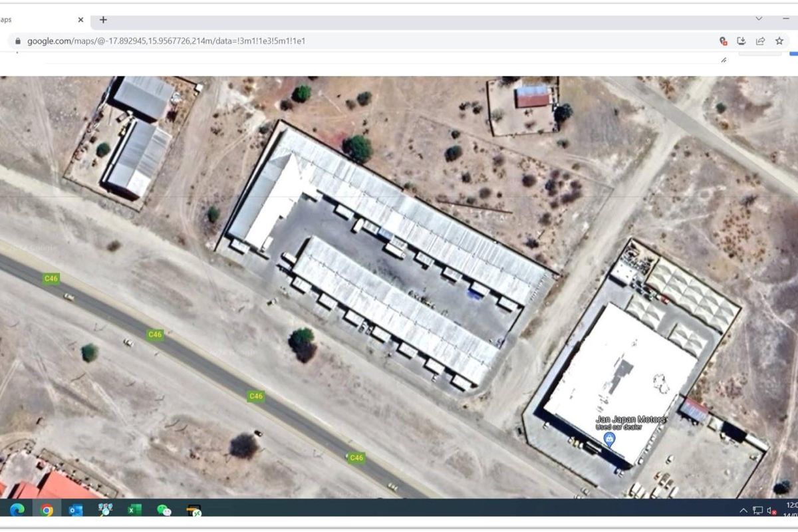Image resolution: width=798 pixels, height=532 pixels.
Task: Close the Maps browser tab
Action: pyautogui.click(x=80, y=20)
